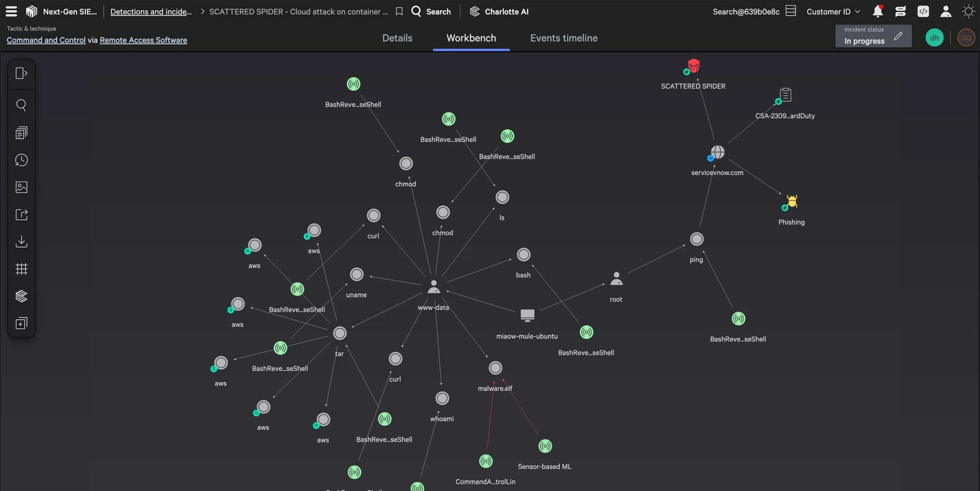This screenshot has width=980, height=491.
Task: Open the notifications bell
Action: (878, 11)
